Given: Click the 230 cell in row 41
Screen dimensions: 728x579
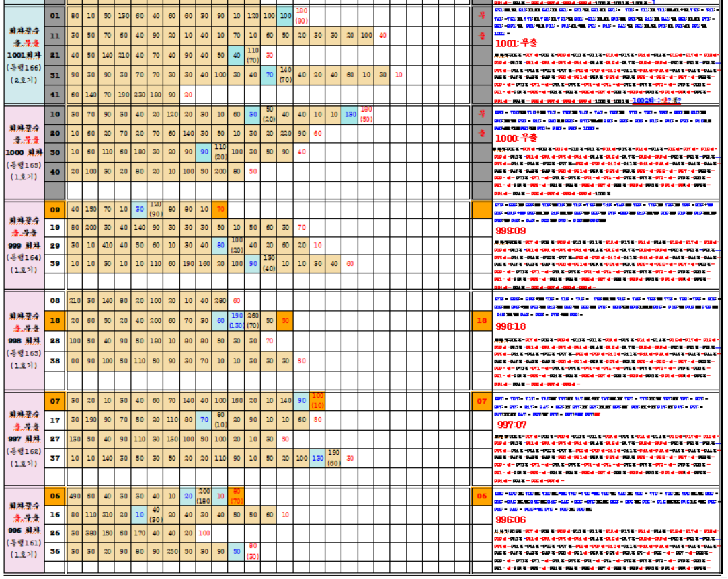Looking at the screenshot, I should [139, 95].
